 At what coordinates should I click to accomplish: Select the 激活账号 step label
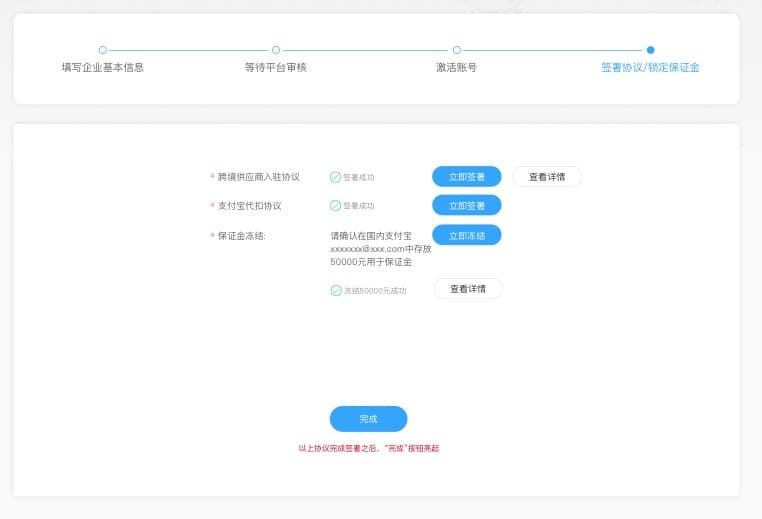456,68
